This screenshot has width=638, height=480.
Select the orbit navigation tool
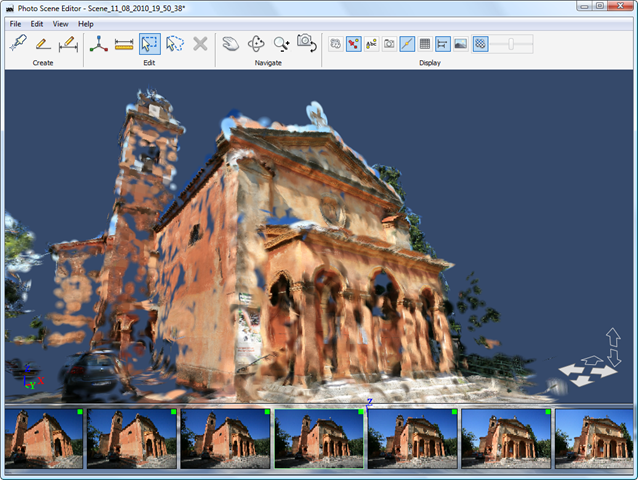[256, 43]
